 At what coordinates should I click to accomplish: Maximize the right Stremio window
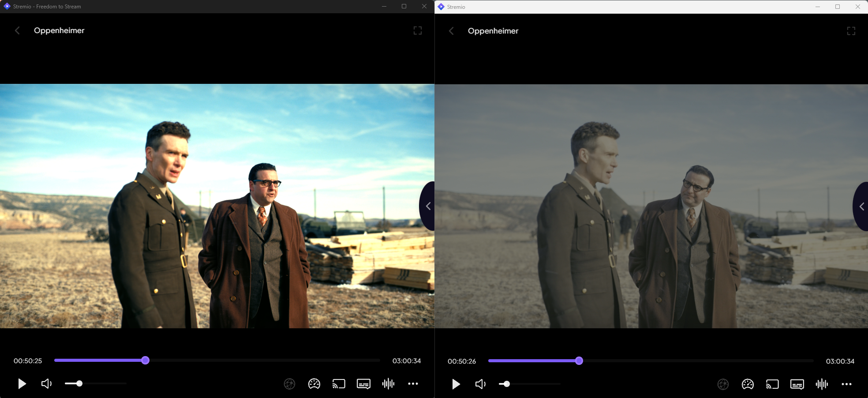[838, 7]
